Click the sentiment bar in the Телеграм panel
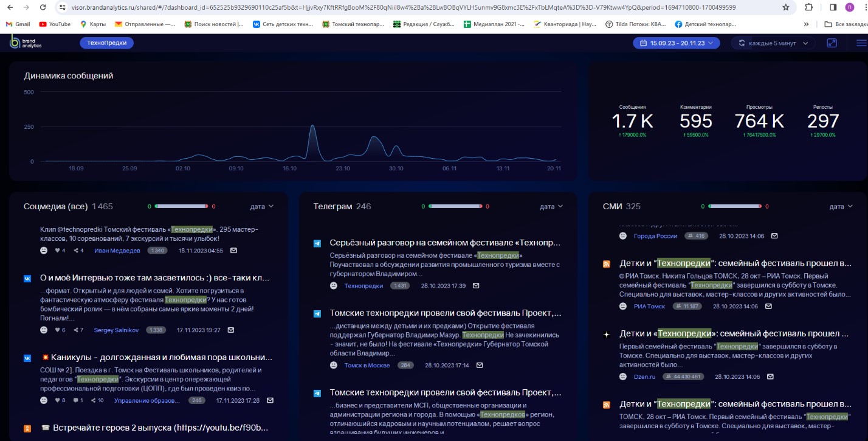The width and height of the screenshot is (868, 441). pos(456,207)
